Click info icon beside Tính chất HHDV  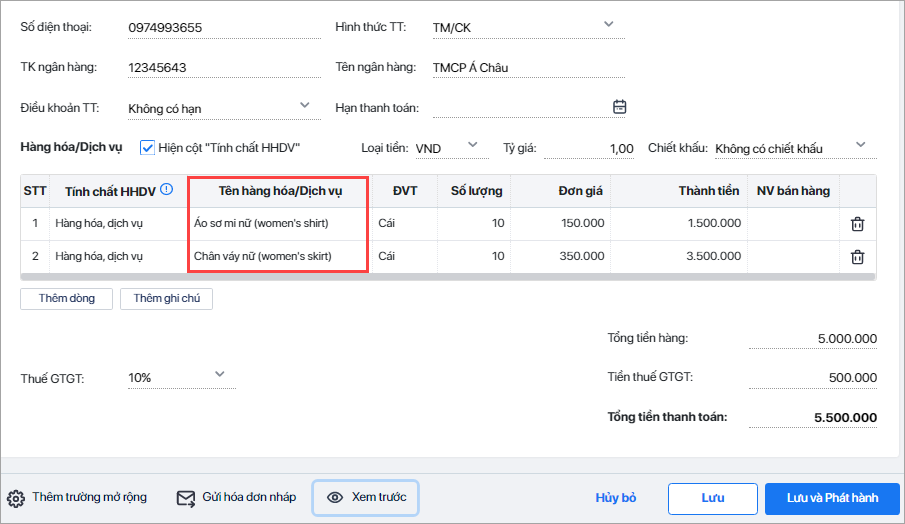click(x=166, y=189)
